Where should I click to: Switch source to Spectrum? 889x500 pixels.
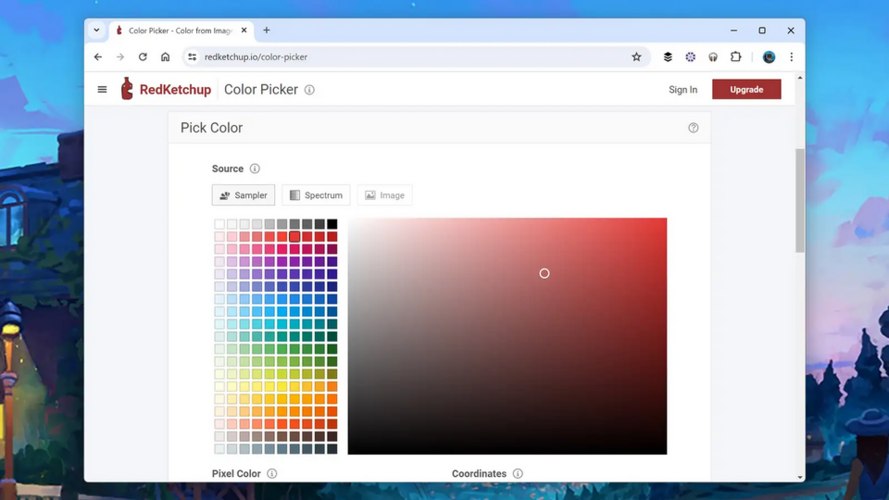click(x=316, y=195)
